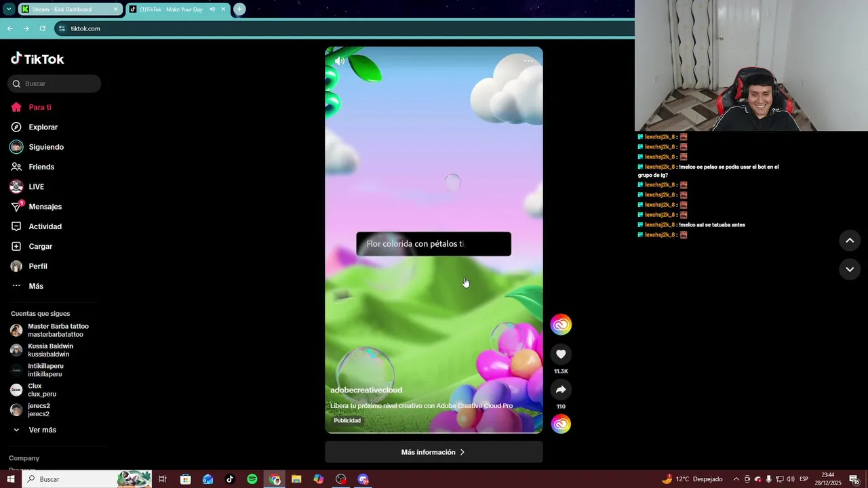The height and width of the screenshot is (488, 868).
Task: Go to Perfil page
Action: point(29,266)
